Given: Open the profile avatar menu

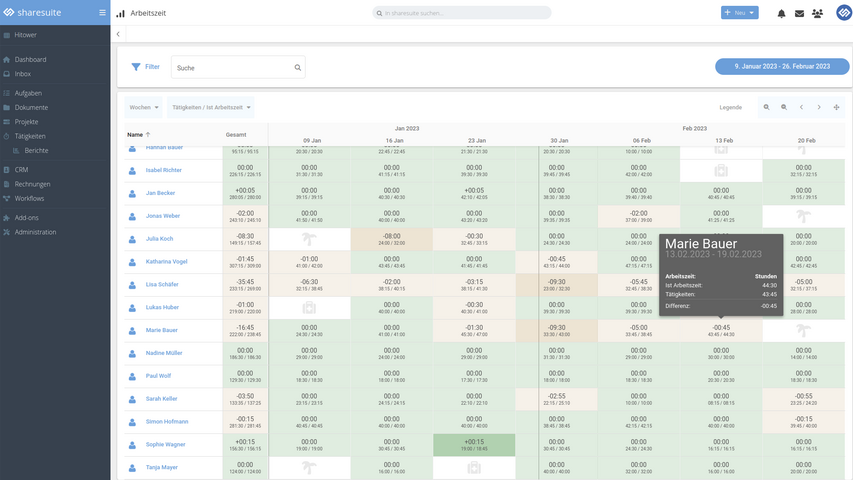Looking at the screenshot, I should [844, 13].
